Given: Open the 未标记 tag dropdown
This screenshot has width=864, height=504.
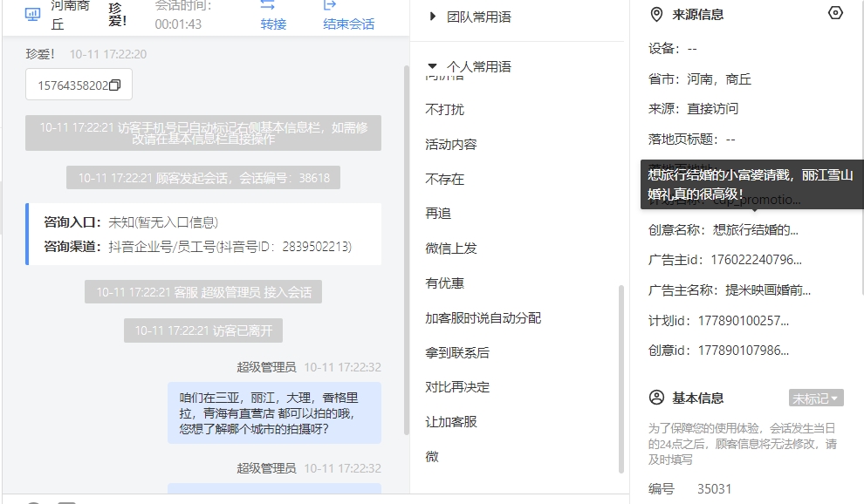Looking at the screenshot, I should 815,398.
